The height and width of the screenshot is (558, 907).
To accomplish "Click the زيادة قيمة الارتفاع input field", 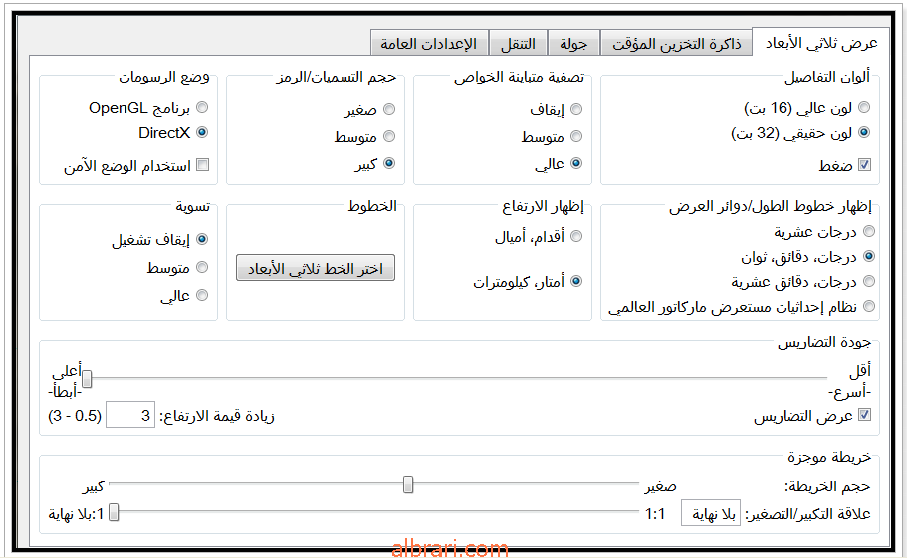I will [130, 415].
